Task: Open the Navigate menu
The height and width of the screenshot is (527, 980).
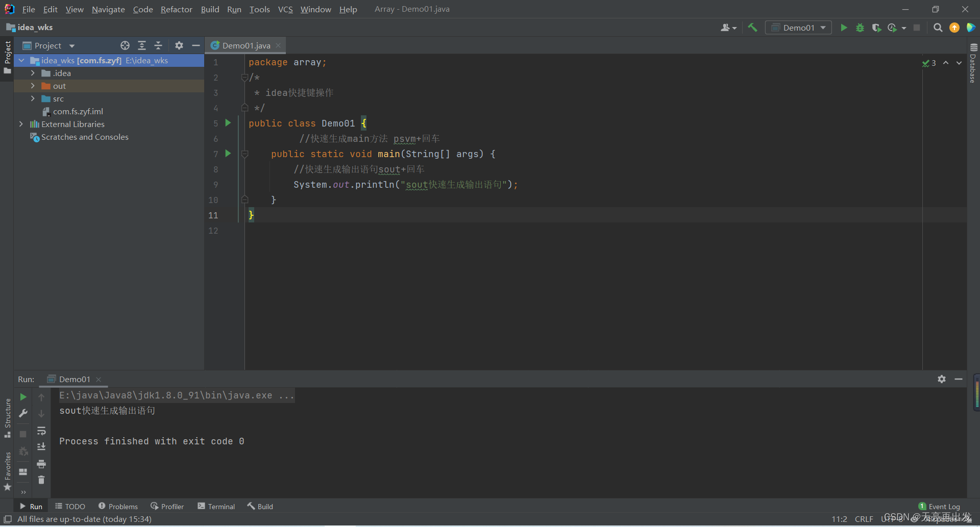Action: [108, 9]
